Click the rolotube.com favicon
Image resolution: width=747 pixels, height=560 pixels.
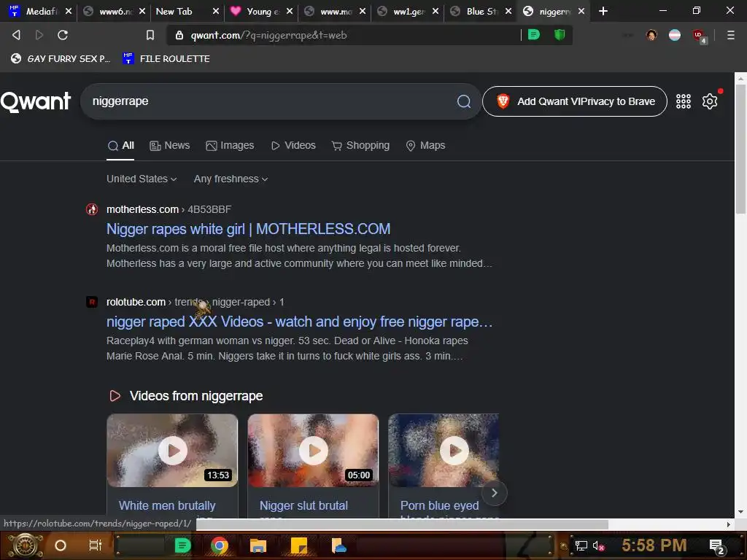[x=92, y=302]
